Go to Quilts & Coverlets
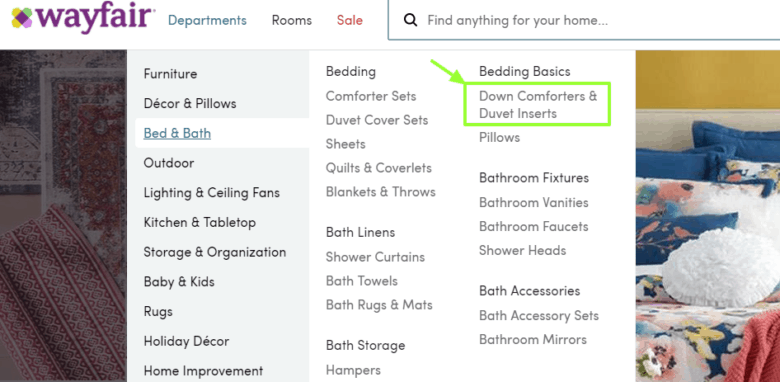Image resolution: width=780 pixels, height=382 pixels. 379,168
